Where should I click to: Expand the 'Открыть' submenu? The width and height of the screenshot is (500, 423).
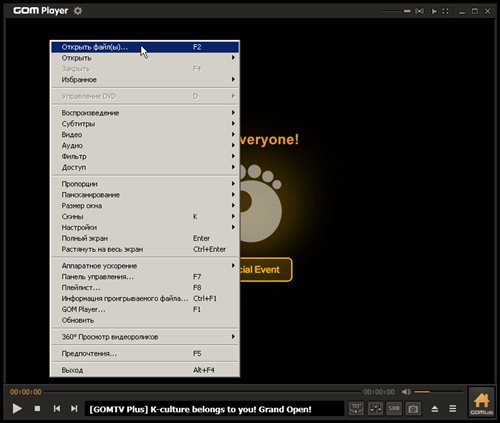pos(145,58)
